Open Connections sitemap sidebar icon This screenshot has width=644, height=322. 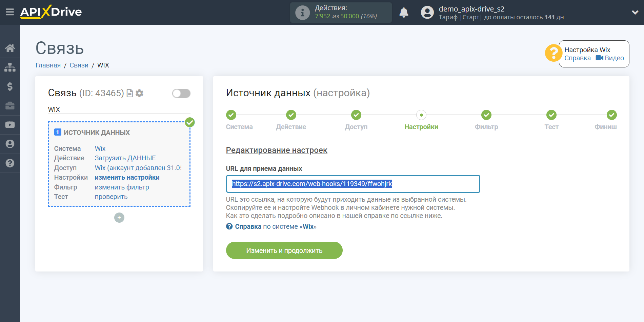tap(10, 67)
